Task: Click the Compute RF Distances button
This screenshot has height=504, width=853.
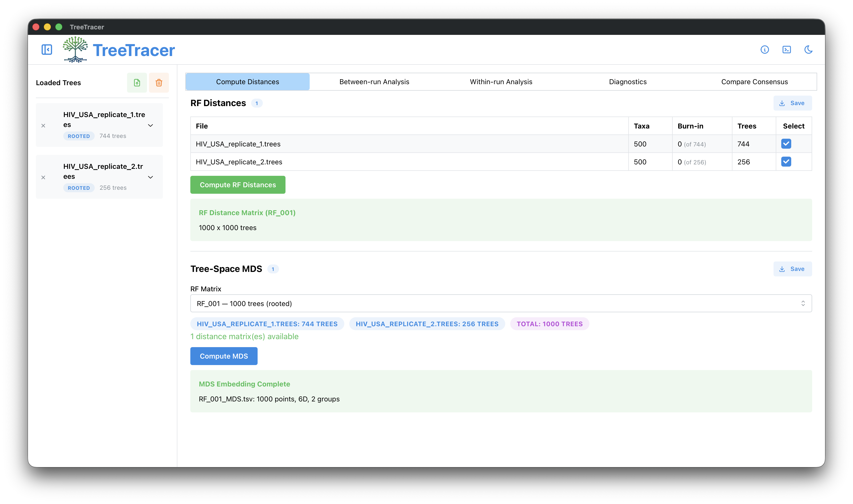Action: pyautogui.click(x=237, y=185)
